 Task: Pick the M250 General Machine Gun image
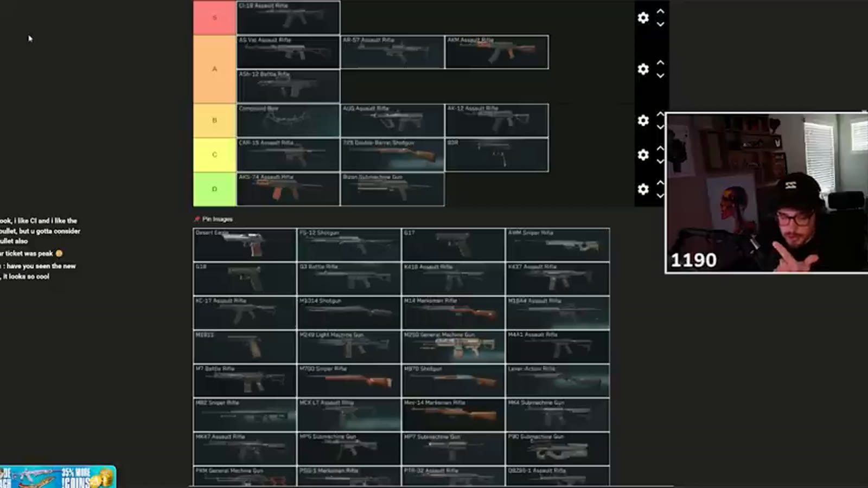point(453,347)
